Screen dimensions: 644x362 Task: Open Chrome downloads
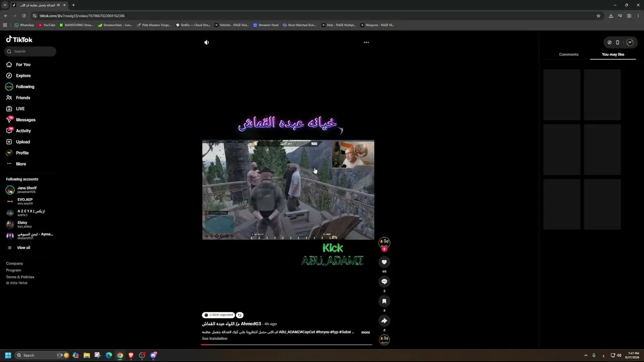[611, 16]
